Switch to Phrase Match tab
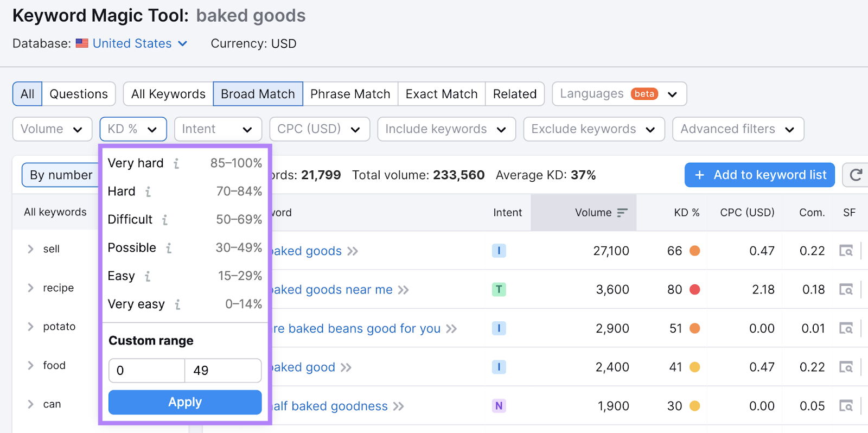The height and width of the screenshot is (433, 868). click(350, 94)
